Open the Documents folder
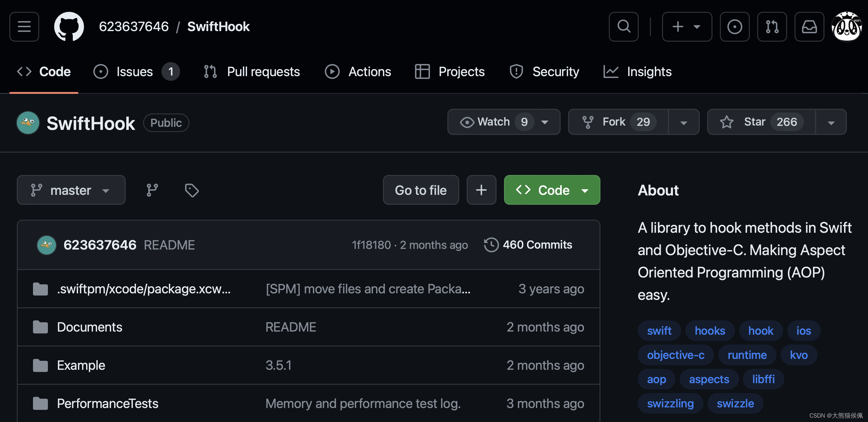 90,327
